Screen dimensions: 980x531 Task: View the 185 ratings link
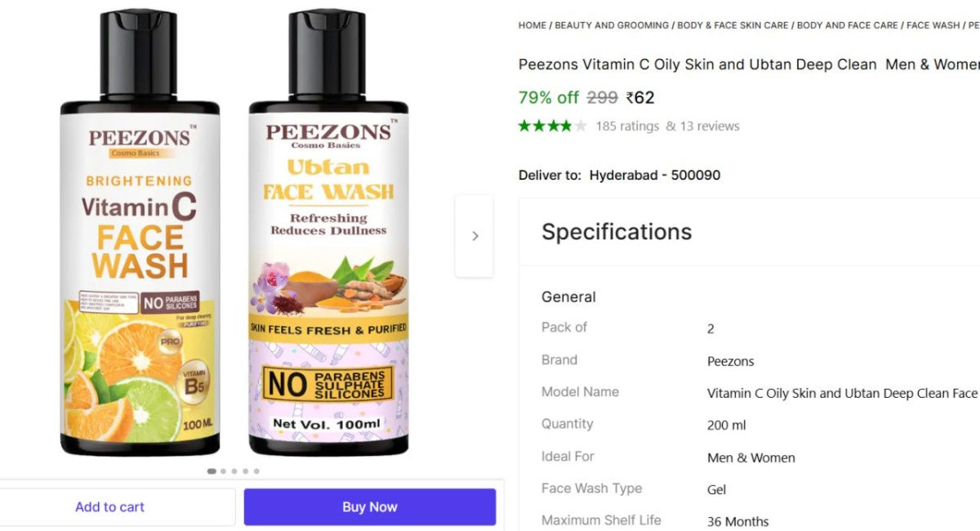[x=627, y=126]
